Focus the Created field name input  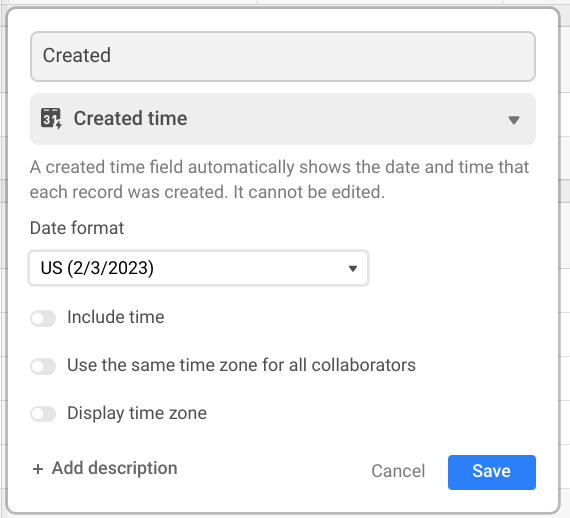tap(283, 56)
